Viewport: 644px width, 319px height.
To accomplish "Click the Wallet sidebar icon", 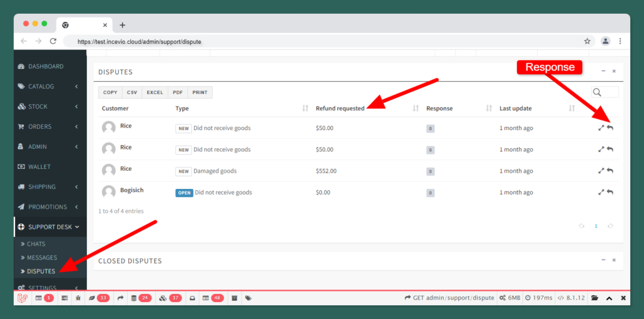I will pos(21,167).
